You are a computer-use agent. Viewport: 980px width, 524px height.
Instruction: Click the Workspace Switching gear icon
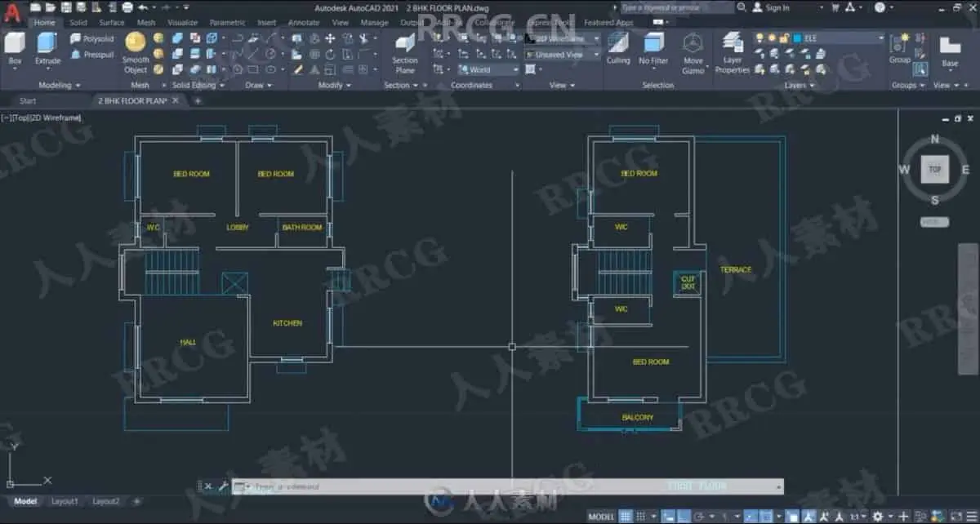pyautogui.click(x=878, y=517)
